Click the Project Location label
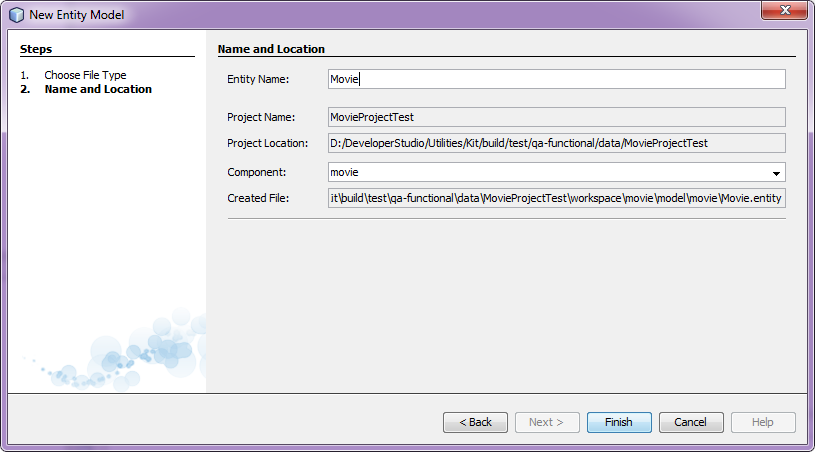Image resolution: width=815 pixels, height=452 pixels. tap(267, 143)
